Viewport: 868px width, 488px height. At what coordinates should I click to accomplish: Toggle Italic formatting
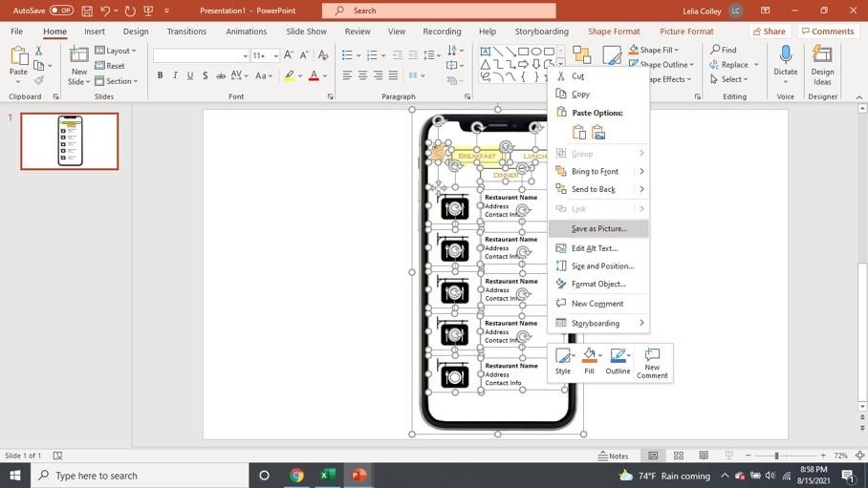click(x=175, y=75)
